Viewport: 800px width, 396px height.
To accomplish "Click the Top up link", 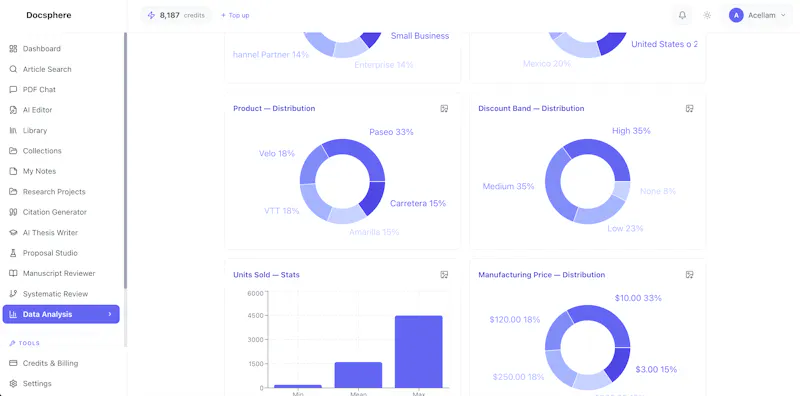I will tap(235, 15).
